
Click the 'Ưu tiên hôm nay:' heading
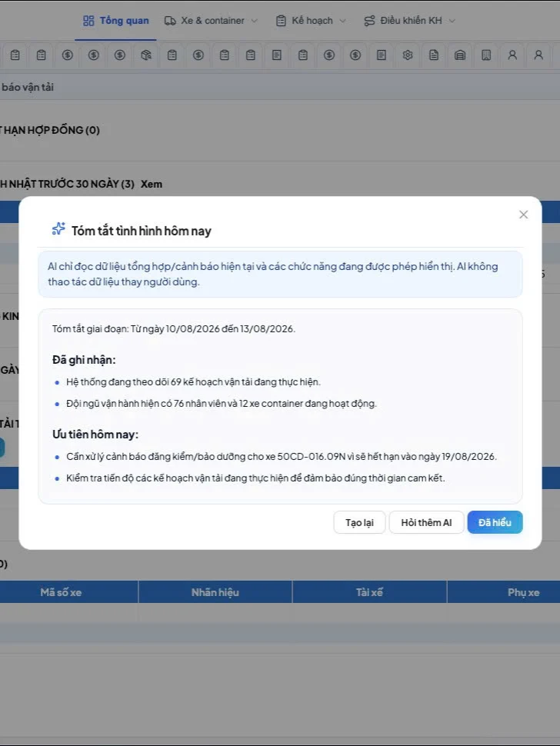95,435
